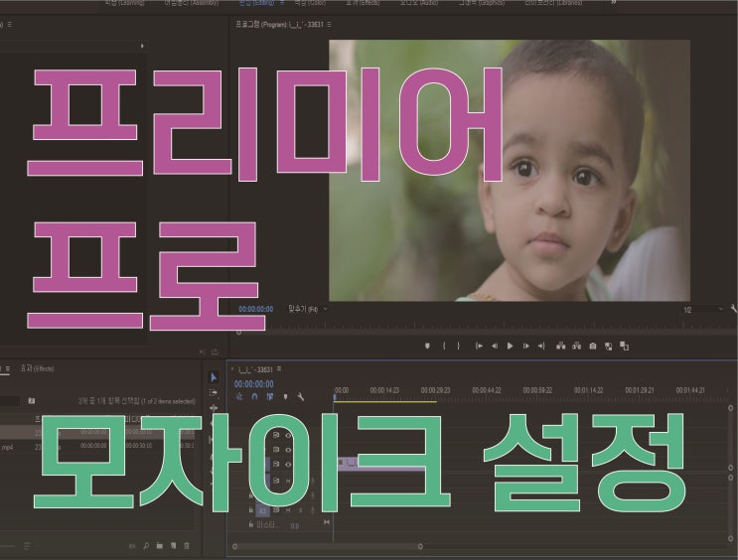The width and height of the screenshot is (738, 560).
Task: Toggle sync lock on middle video track
Action: (276, 450)
